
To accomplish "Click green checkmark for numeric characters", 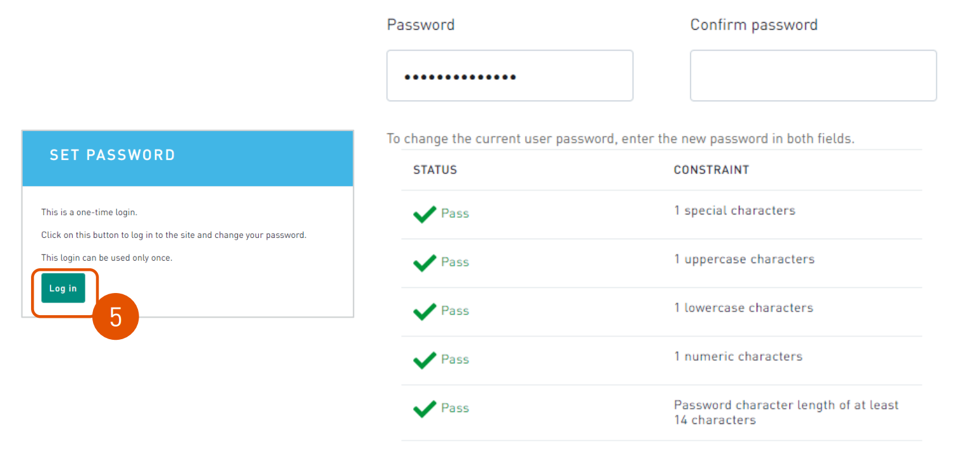I will click(425, 360).
